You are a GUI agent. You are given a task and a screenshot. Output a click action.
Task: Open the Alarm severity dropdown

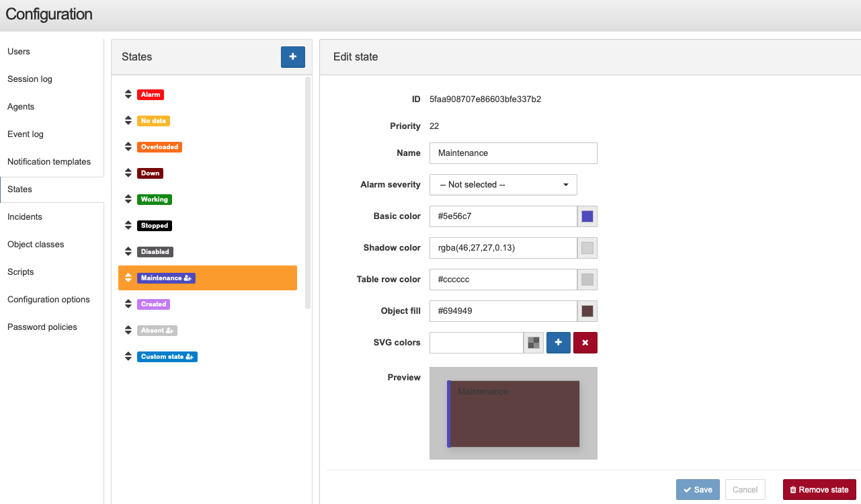point(503,185)
